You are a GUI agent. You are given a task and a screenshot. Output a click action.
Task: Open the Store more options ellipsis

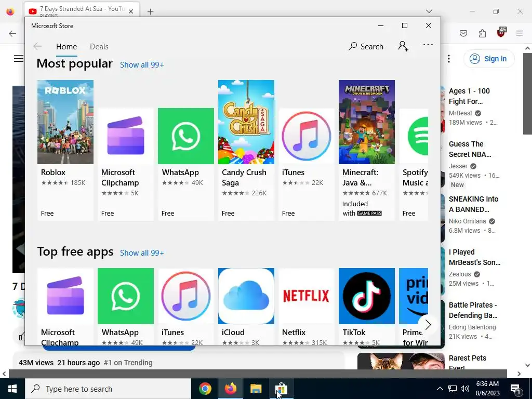click(x=428, y=45)
